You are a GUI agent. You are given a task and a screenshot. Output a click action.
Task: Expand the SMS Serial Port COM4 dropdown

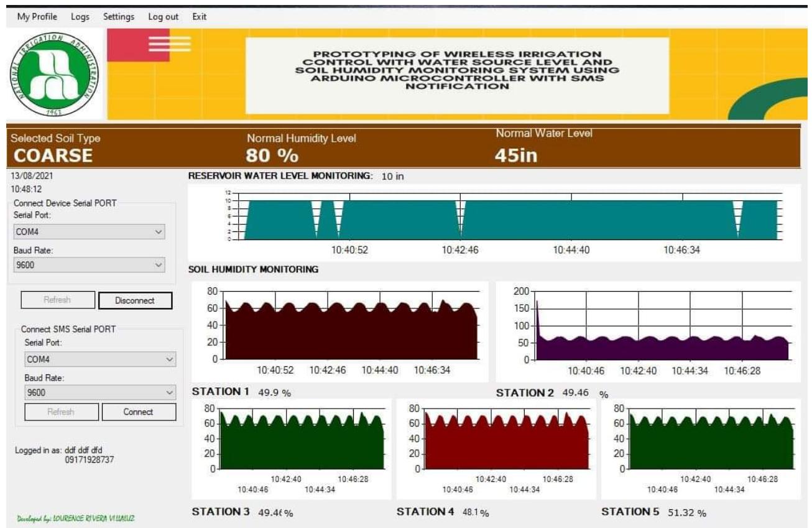pyautogui.click(x=100, y=359)
